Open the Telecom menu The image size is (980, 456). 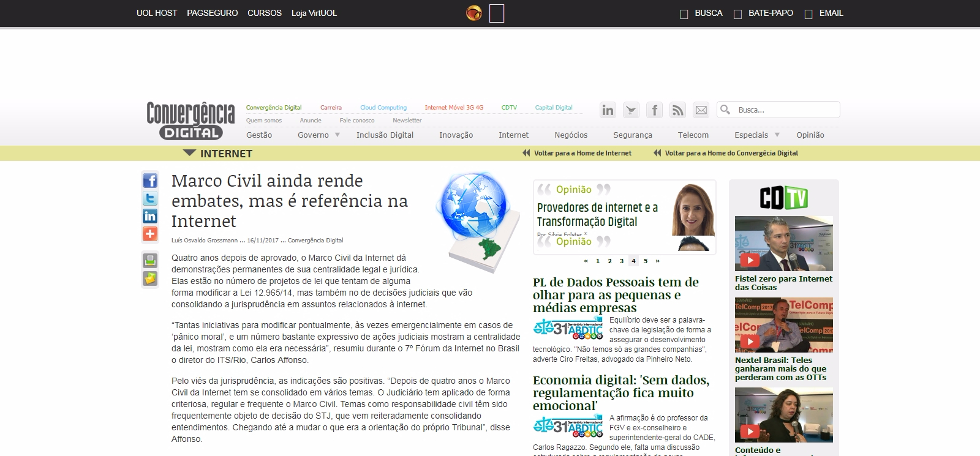click(x=693, y=135)
